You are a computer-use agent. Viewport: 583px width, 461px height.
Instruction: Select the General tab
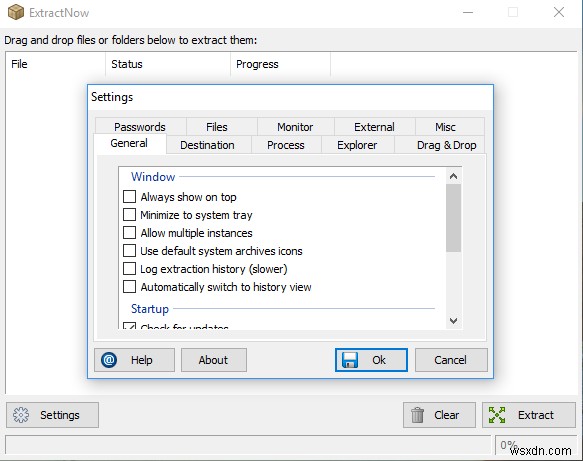point(129,144)
